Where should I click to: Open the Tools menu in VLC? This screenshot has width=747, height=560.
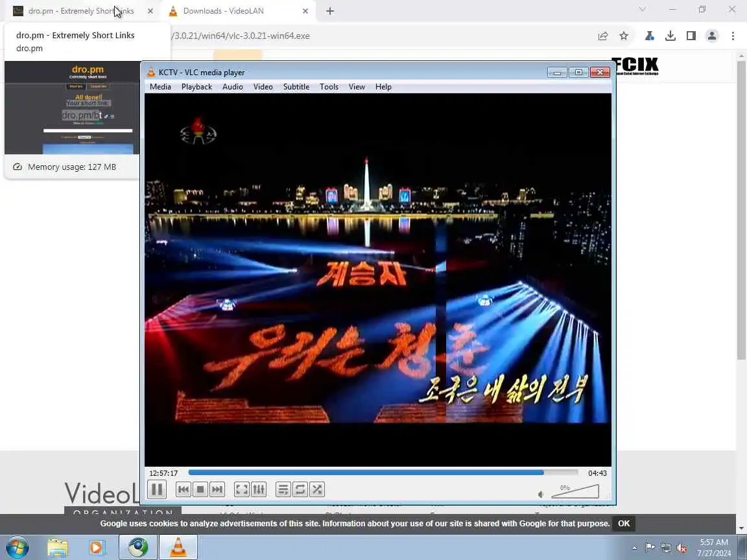pyautogui.click(x=329, y=87)
